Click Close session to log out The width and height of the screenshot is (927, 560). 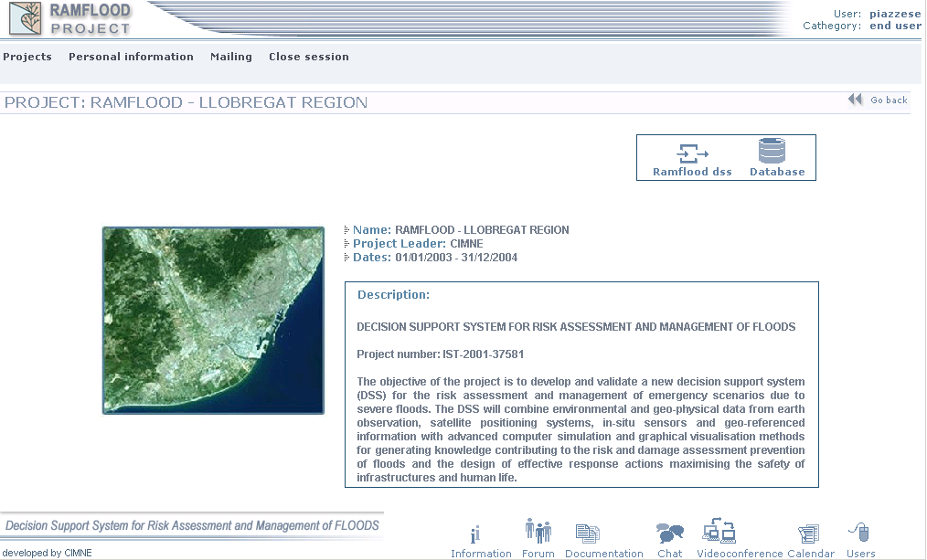[x=308, y=57]
